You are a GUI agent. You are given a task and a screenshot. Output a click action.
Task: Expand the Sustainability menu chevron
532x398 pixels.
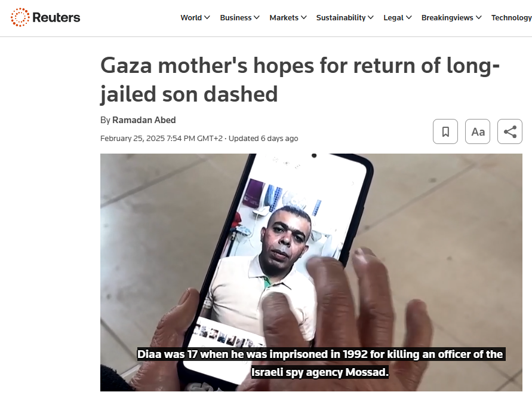tap(371, 18)
